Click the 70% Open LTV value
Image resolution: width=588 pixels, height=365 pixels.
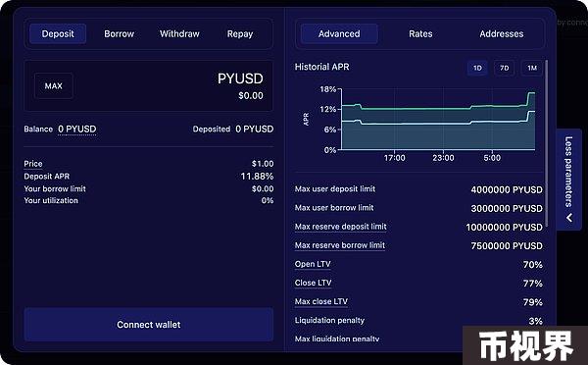click(x=533, y=265)
